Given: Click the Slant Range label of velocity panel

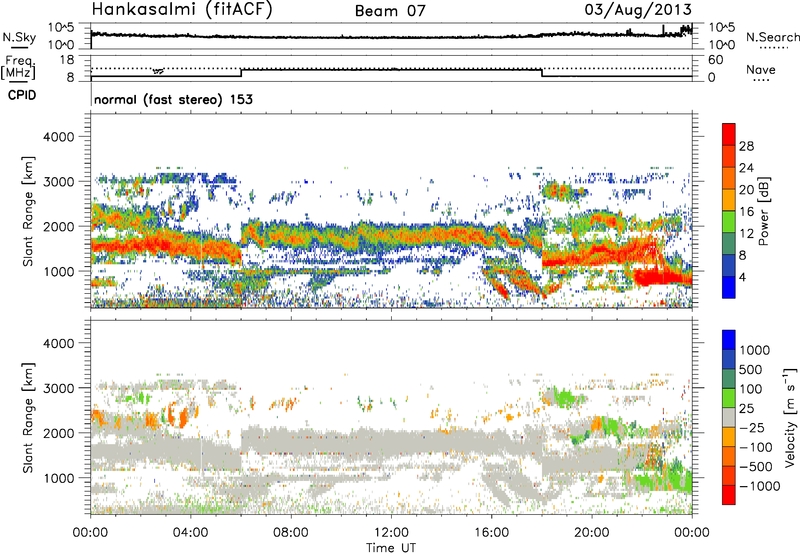Looking at the screenshot, I should click(x=28, y=418).
